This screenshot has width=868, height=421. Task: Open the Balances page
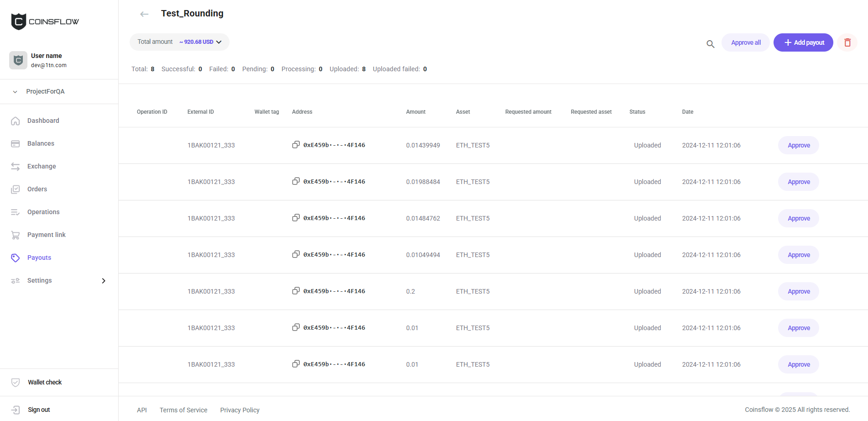[41, 143]
